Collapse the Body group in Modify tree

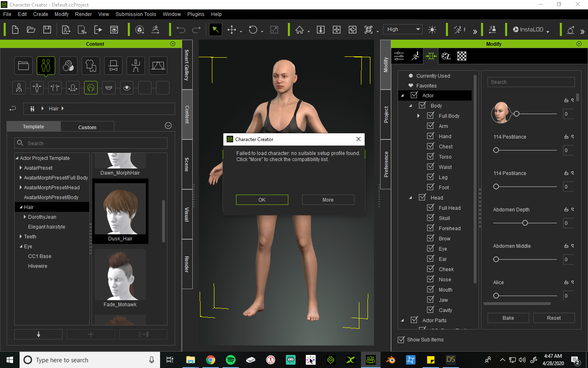coord(410,106)
